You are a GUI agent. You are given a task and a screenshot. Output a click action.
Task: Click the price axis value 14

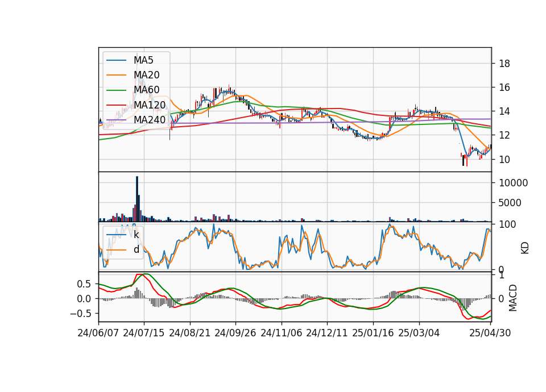coord(504,112)
